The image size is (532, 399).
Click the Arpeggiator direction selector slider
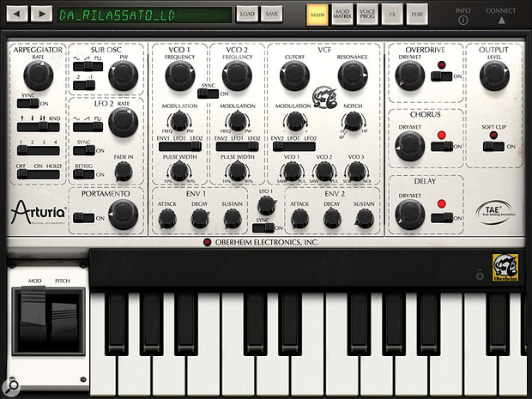pos(39,127)
